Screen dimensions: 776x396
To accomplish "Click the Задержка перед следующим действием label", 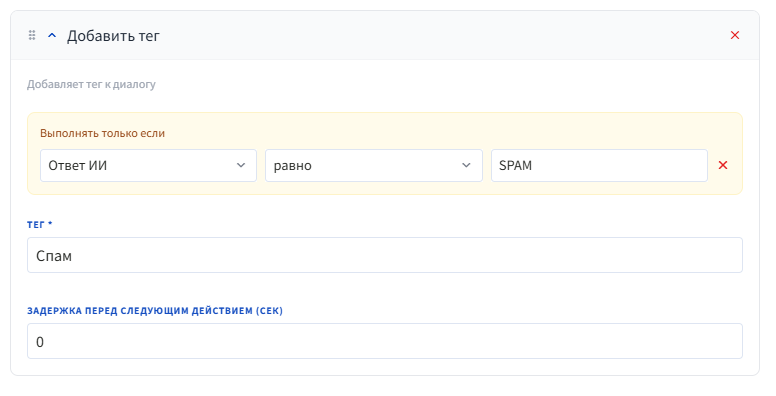I will [x=155, y=311].
